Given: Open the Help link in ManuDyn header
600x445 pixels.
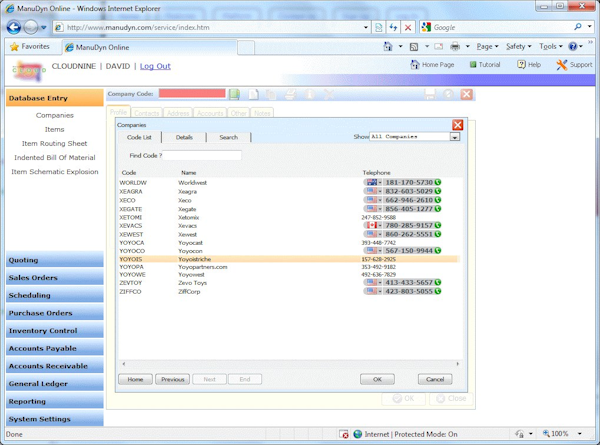Looking at the screenshot, I should tap(529, 65).
